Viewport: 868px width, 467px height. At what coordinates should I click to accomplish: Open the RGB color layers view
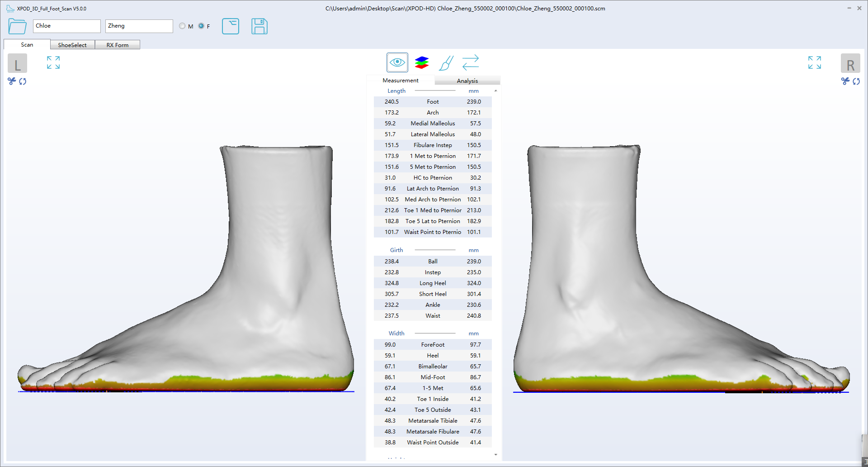[421, 62]
